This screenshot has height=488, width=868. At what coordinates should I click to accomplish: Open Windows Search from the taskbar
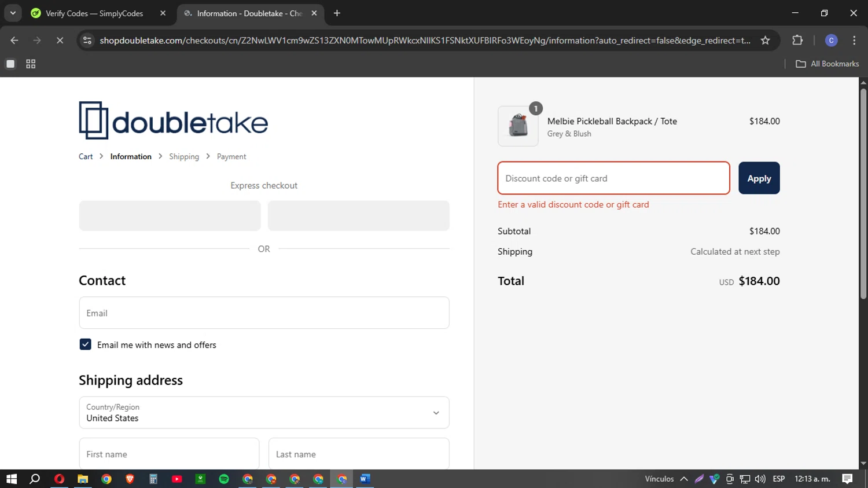tap(35, 479)
